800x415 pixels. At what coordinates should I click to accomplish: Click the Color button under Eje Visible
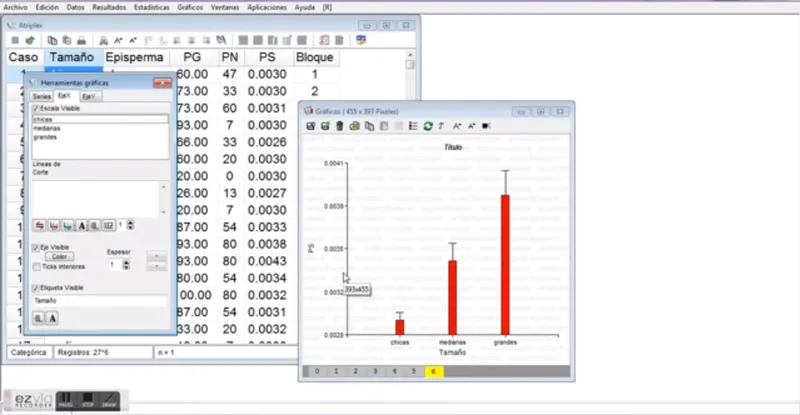pyautogui.click(x=59, y=257)
